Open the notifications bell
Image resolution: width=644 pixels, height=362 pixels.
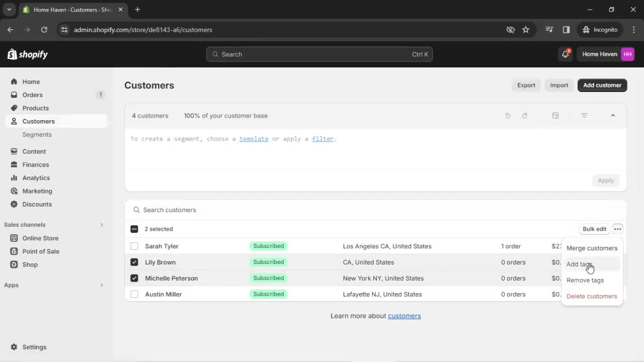point(566,54)
